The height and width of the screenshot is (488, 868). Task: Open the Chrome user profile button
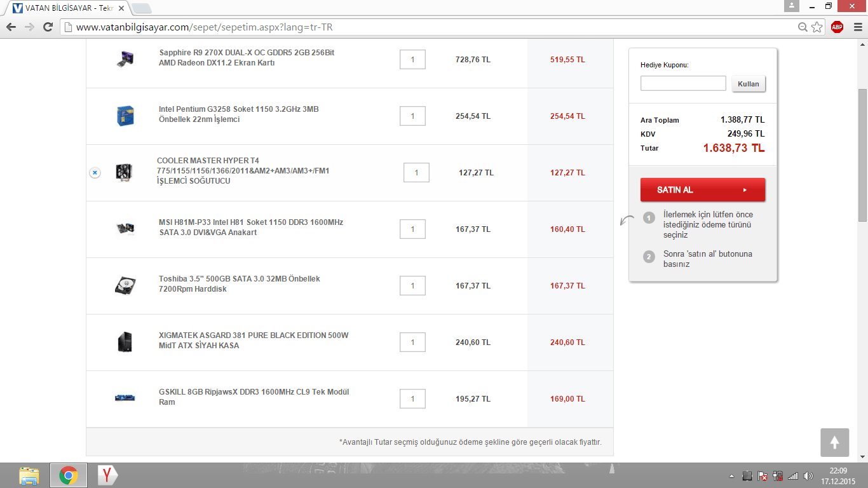[x=792, y=6]
